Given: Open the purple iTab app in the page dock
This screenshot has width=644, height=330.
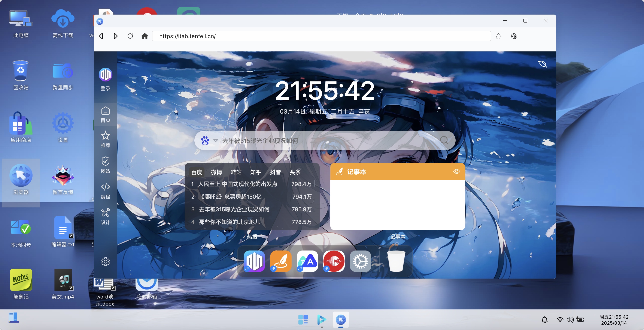Looking at the screenshot, I should (x=254, y=261).
